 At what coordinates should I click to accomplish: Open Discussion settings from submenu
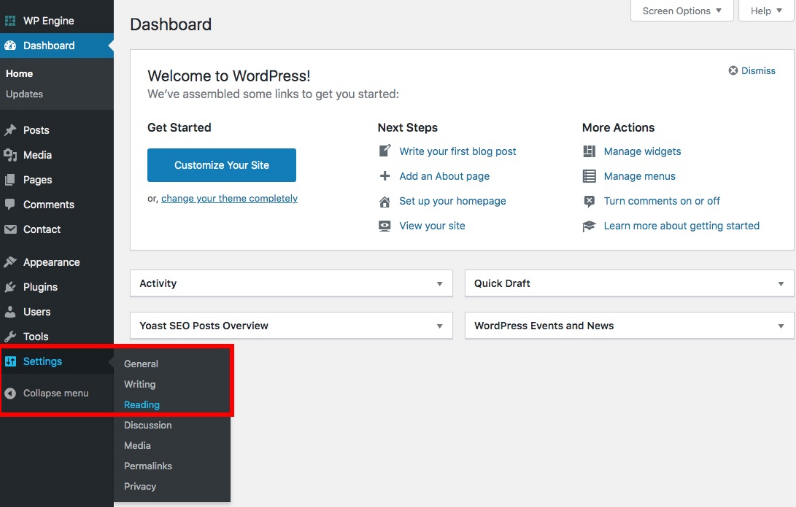click(148, 425)
